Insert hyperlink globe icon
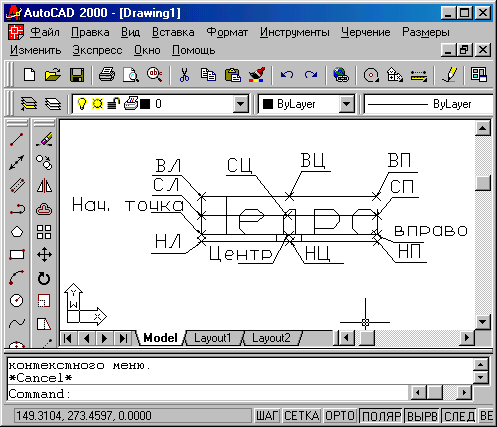 pyautogui.click(x=341, y=75)
